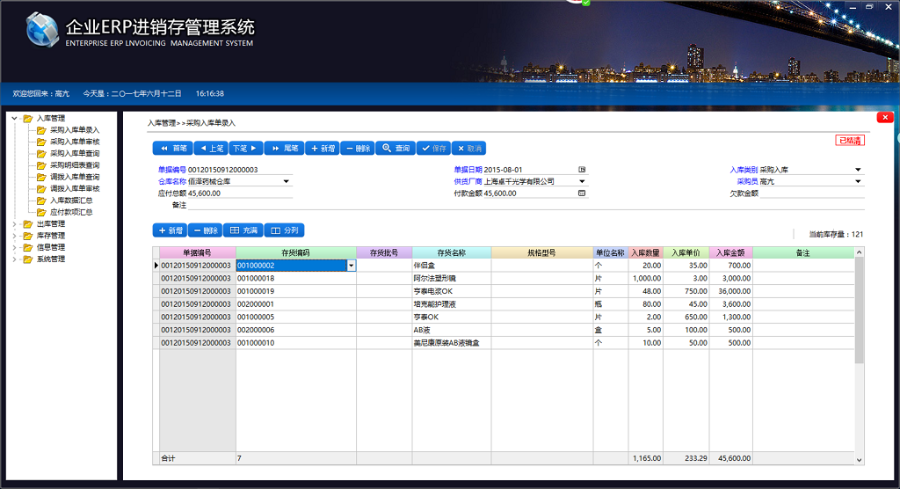Expand the 库存管理 tree node
Screen dimensions: 900x489
point(14,235)
